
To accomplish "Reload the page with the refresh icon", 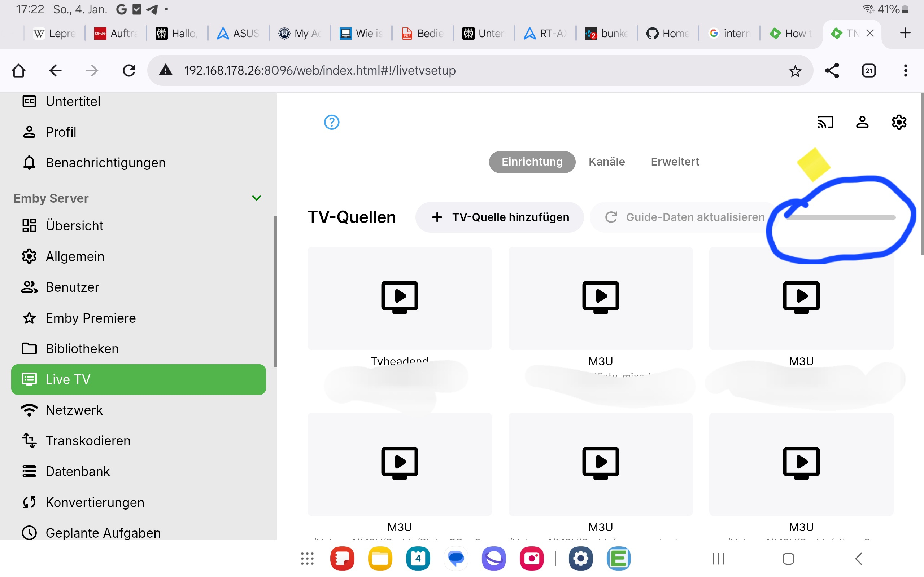I will 129,71.
